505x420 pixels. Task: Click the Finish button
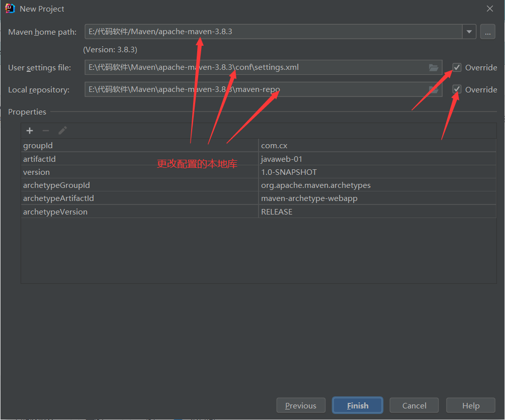coord(358,405)
